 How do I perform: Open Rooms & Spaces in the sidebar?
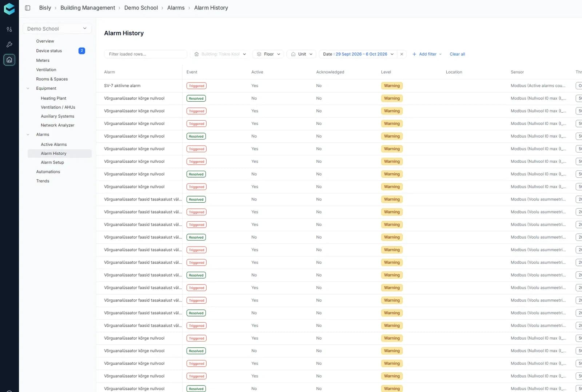(x=52, y=79)
